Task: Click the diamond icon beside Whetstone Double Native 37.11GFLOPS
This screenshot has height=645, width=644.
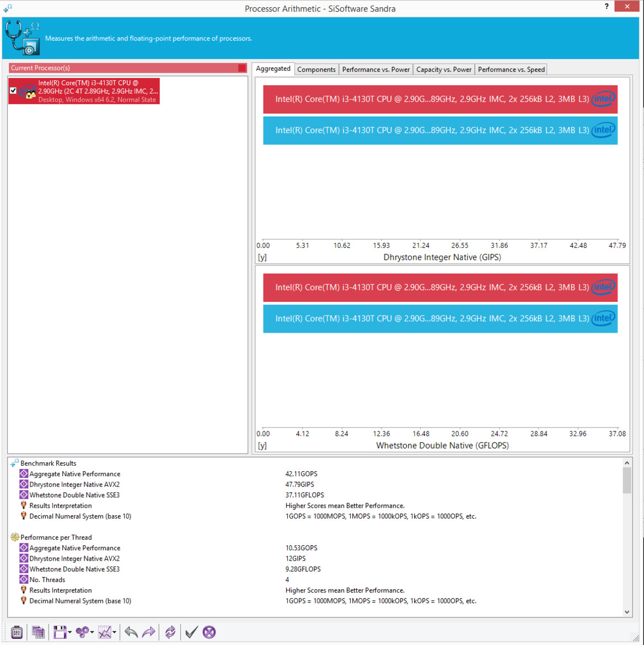Action: (24, 495)
